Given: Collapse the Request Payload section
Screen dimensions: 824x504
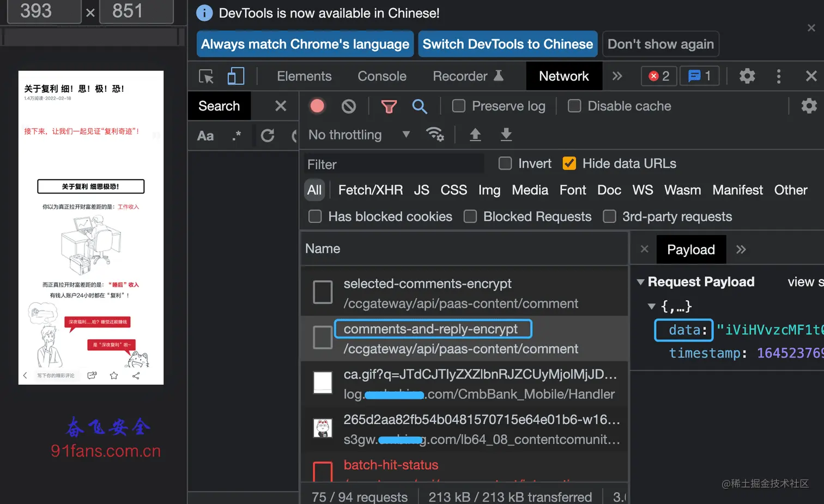Looking at the screenshot, I should [641, 282].
